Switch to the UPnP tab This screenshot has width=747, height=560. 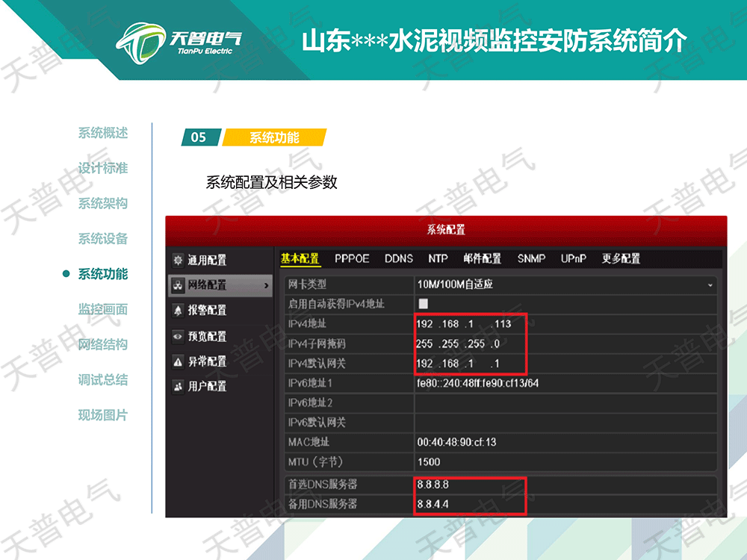(573, 258)
